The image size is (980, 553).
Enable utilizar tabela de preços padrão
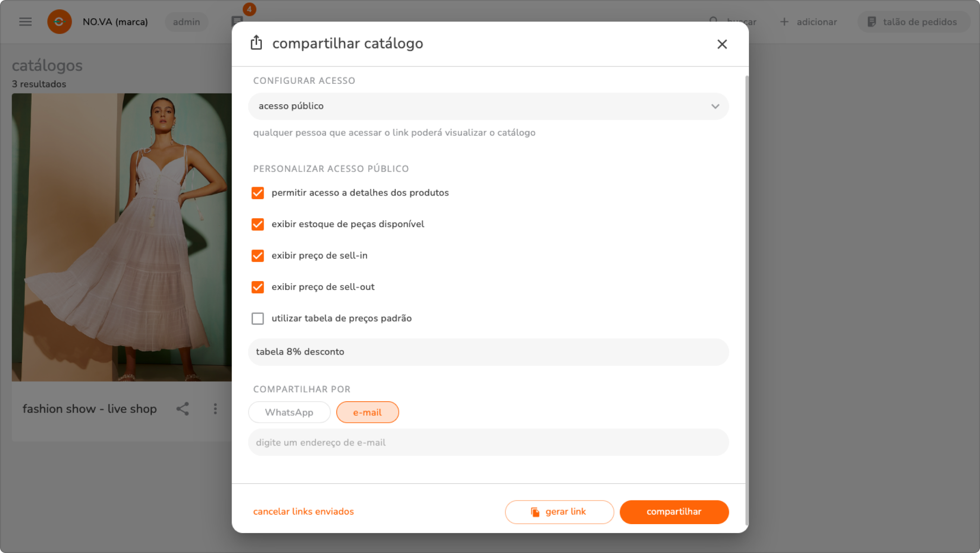coord(258,318)
